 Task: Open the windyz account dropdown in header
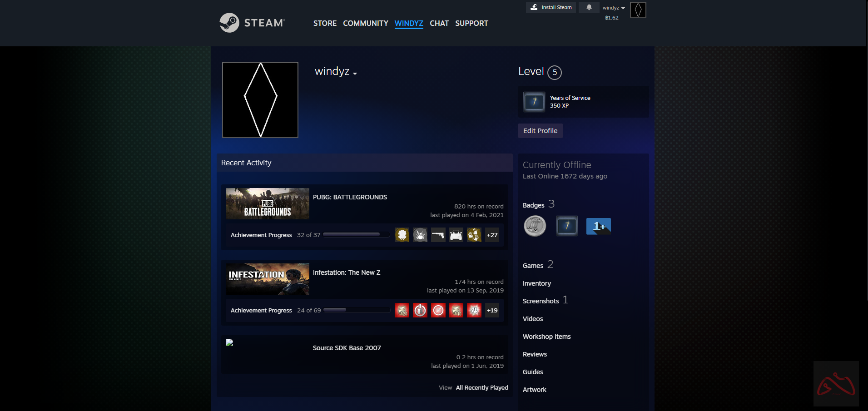pos(613,8)
